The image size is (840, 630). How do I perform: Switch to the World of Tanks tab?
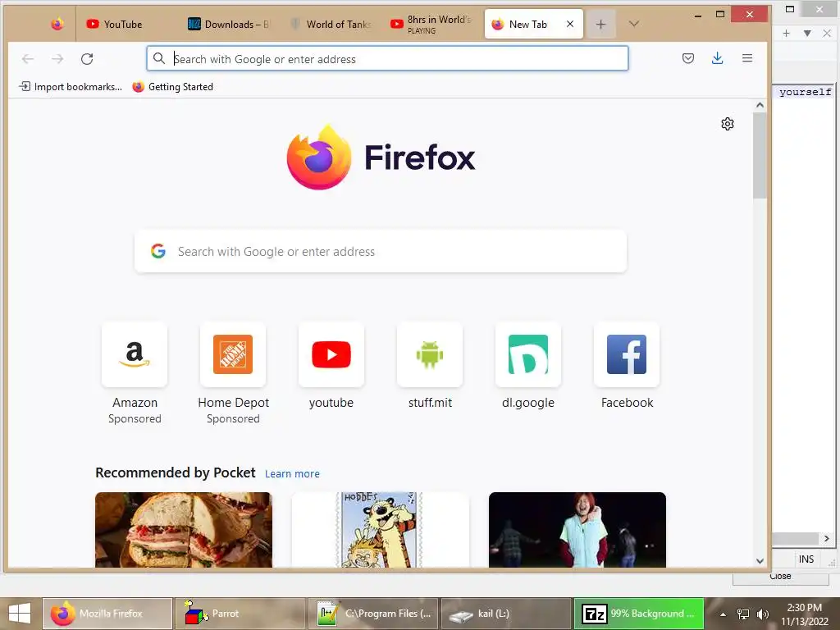pyautogui.click(x=331, y=24)
